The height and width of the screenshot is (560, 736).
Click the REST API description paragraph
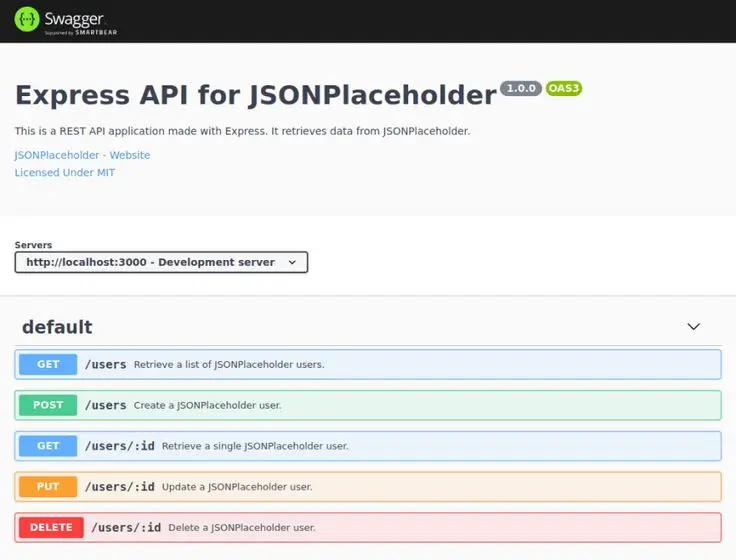click(x=242, y=131)
